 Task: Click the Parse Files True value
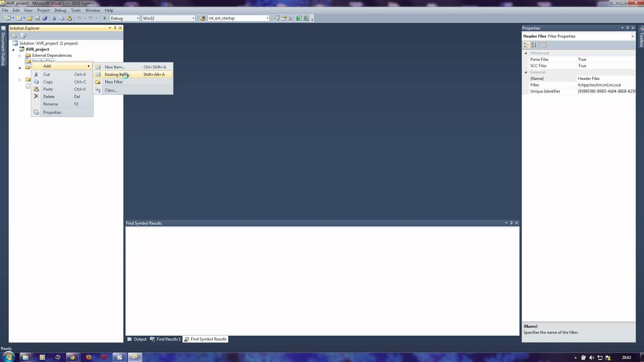click(606, 59)
